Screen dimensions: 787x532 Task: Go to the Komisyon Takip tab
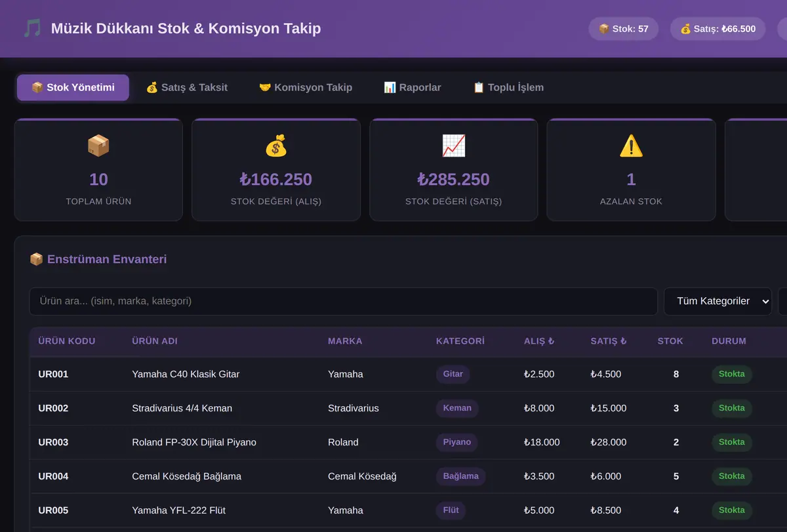pos(306,87)
